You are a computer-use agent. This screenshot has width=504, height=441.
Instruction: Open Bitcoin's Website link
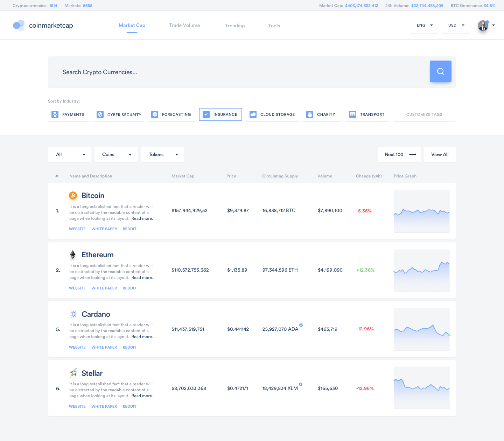click(x=77, y=229)
